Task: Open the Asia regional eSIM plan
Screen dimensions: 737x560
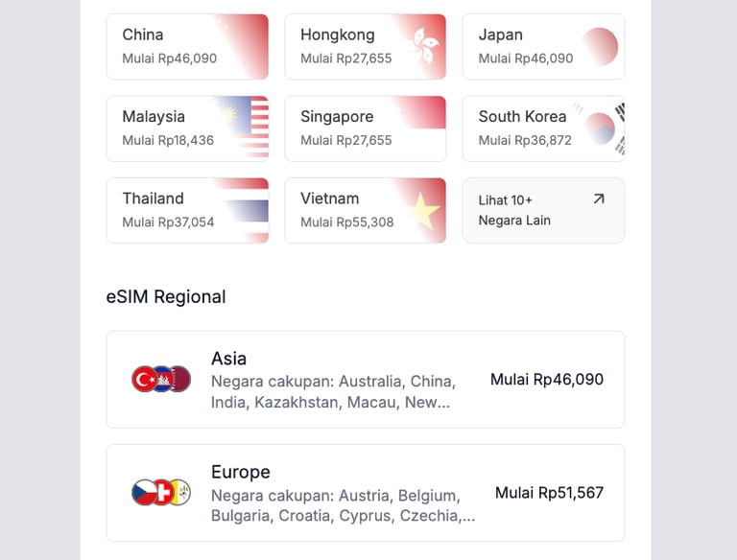Action: pyautogui.click(x=365, y=380)
